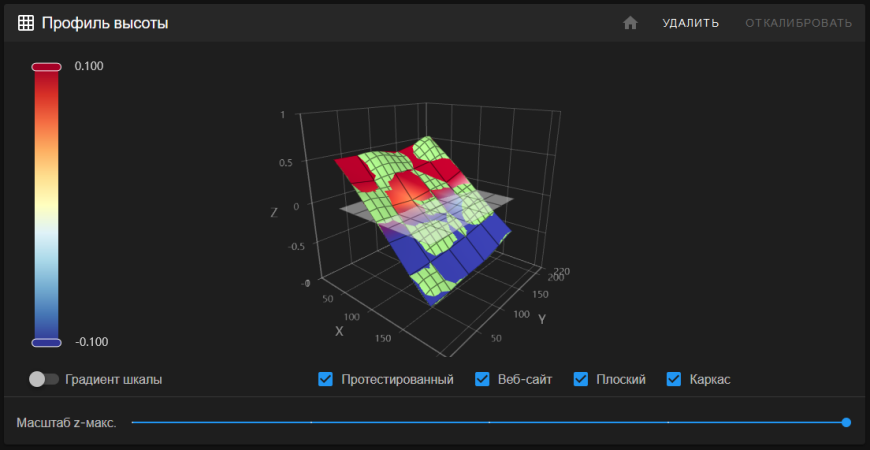Click the Z axis label on chart
The width and height of the screenshot is (870, 450).
tap(274, 212)
